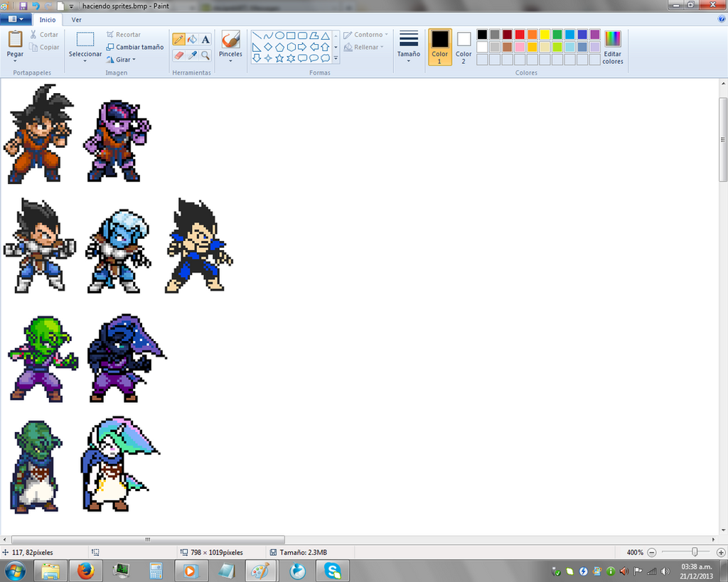Choose the Diamond shape
This screenshot has height=582, width=728.
[268, 47]
